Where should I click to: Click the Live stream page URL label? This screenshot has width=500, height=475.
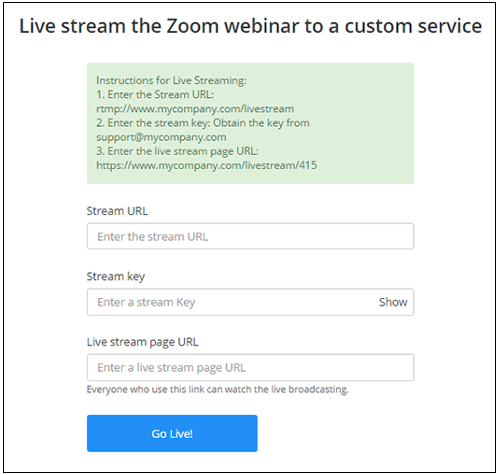[x=142, y=342]
